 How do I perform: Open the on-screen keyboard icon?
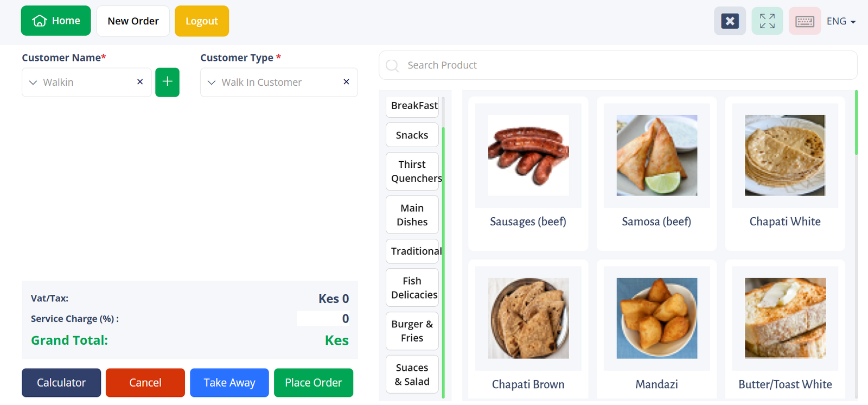805,21
